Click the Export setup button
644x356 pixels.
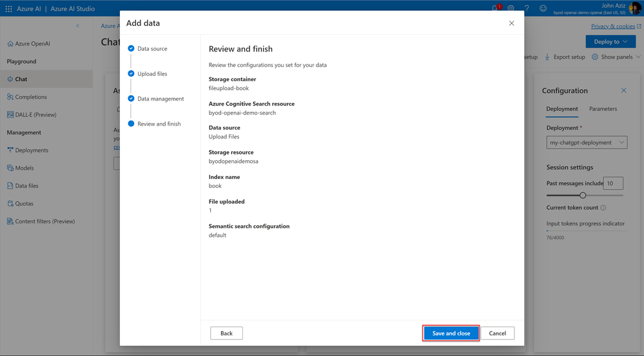pyautogui.click(x=565, y=57)
